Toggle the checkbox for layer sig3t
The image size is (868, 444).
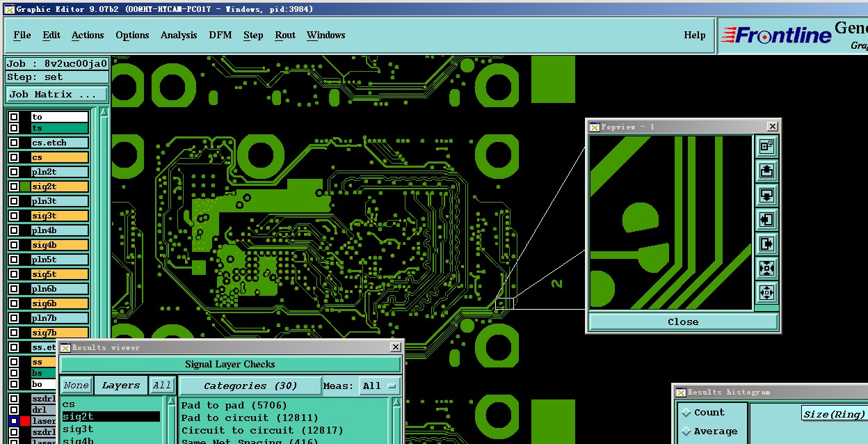(14, 216)
